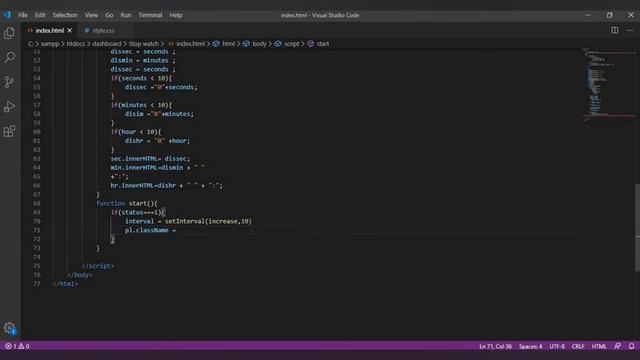The image size is (640, 360).
Task: Click the Split Editor icon
Action: point(614,30)
